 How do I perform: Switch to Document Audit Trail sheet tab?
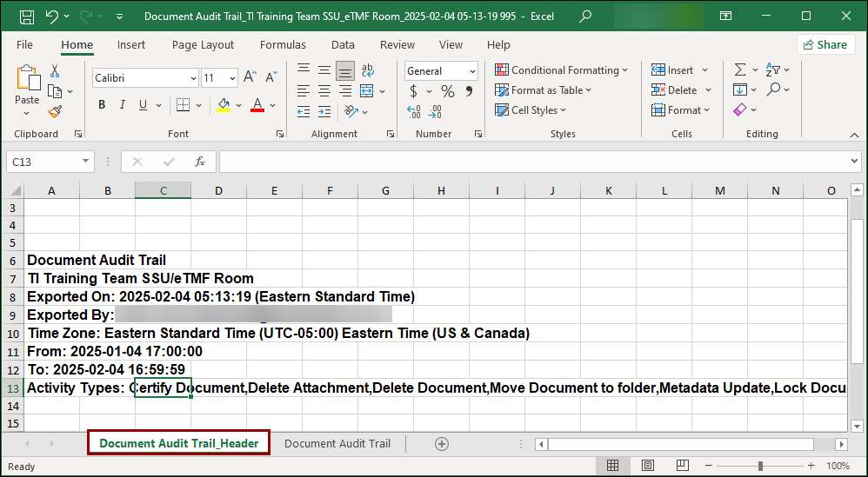pyautogui.click(x=337, y=444)
